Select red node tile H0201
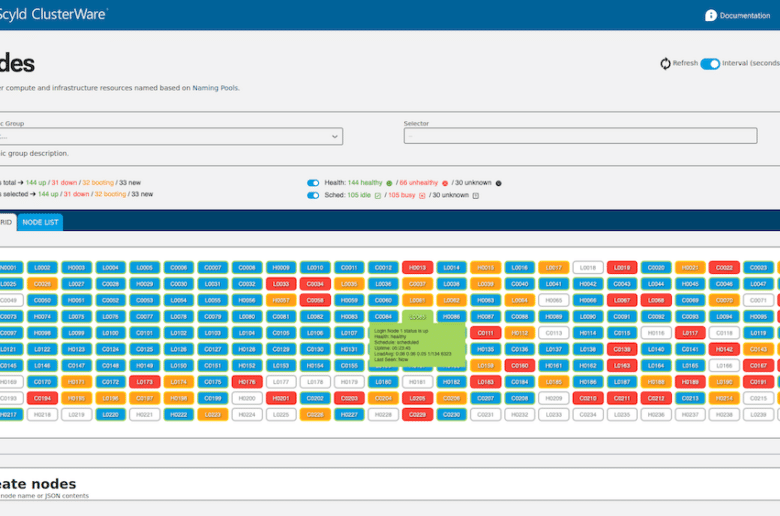This screenshot has height=516, width=780. point(281,399)
